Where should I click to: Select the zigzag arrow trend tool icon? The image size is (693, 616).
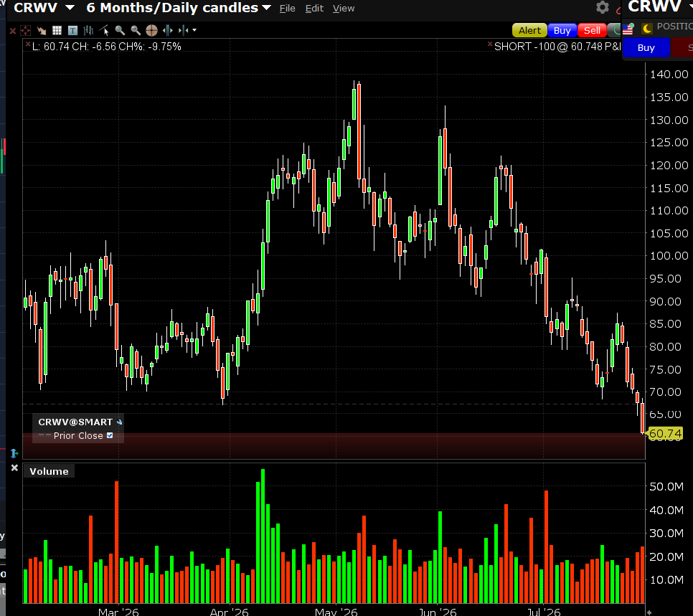(x=42, y=31)
